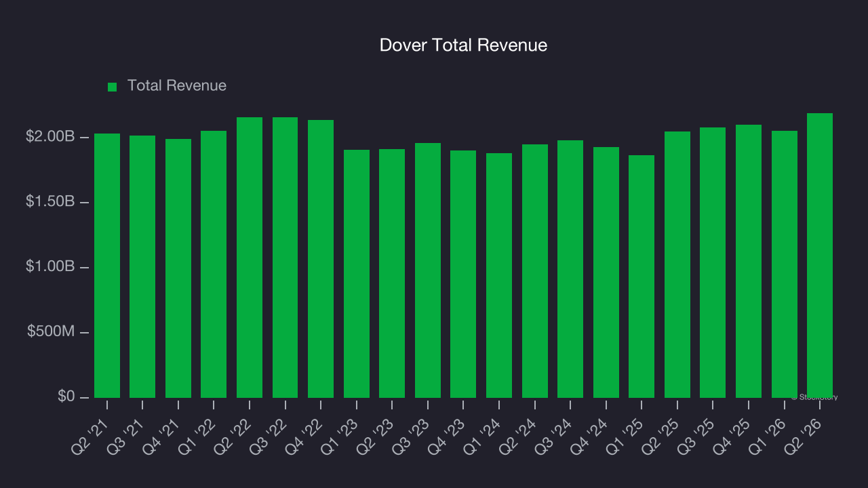Select the Q4 '23 revenue bar

click(463, 274)
